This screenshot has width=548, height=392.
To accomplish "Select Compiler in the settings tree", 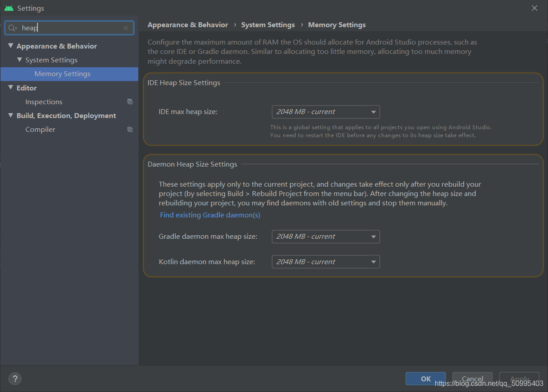I will point(40,129).
